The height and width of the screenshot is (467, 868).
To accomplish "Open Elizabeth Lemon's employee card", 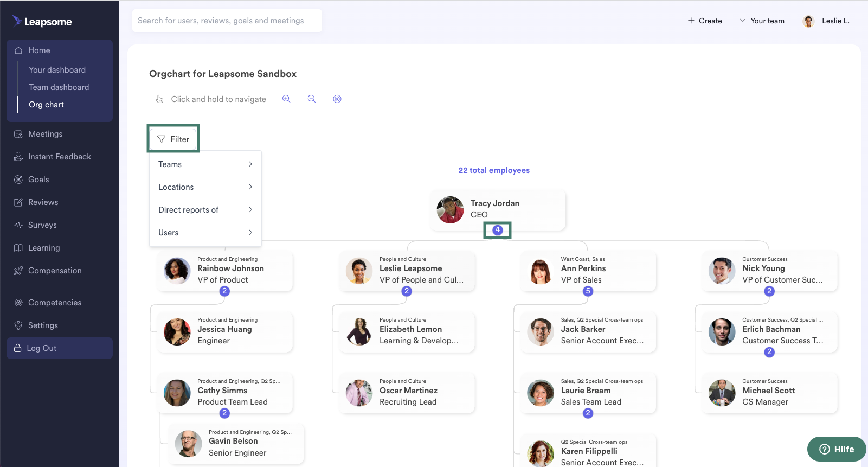I will point(407,332).
